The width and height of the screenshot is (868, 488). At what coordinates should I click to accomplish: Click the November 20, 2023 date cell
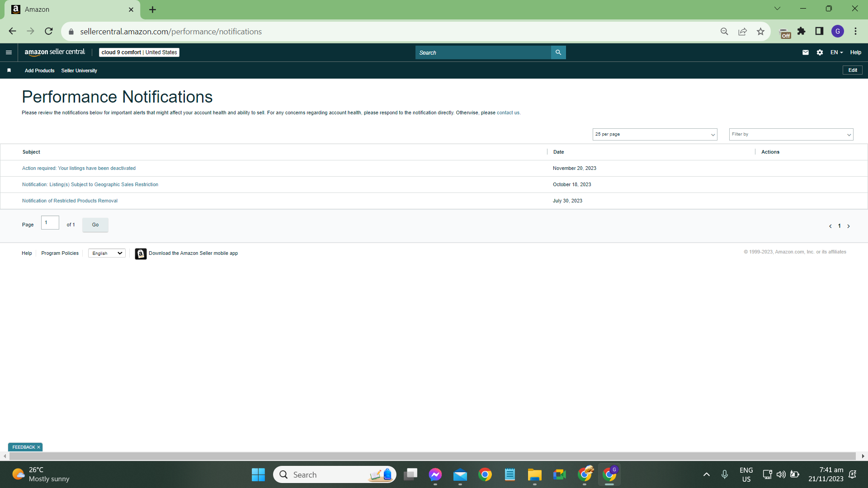point(574,168)
